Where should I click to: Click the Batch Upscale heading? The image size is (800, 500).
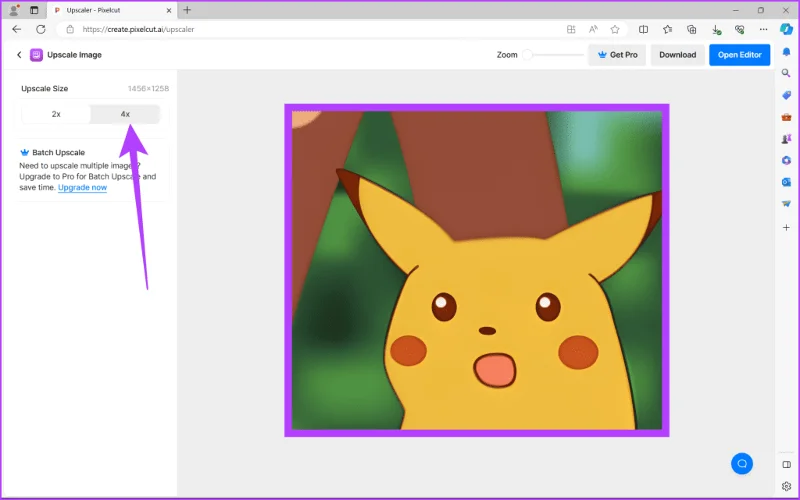click(x=58, y=153)
